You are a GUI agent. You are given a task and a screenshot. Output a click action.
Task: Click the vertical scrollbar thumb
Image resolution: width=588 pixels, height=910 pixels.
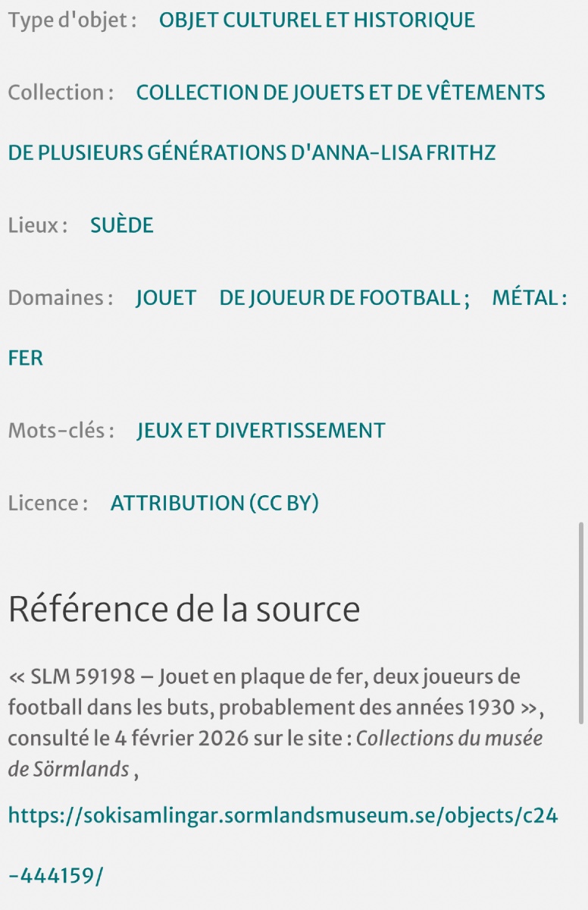(581, 622)
